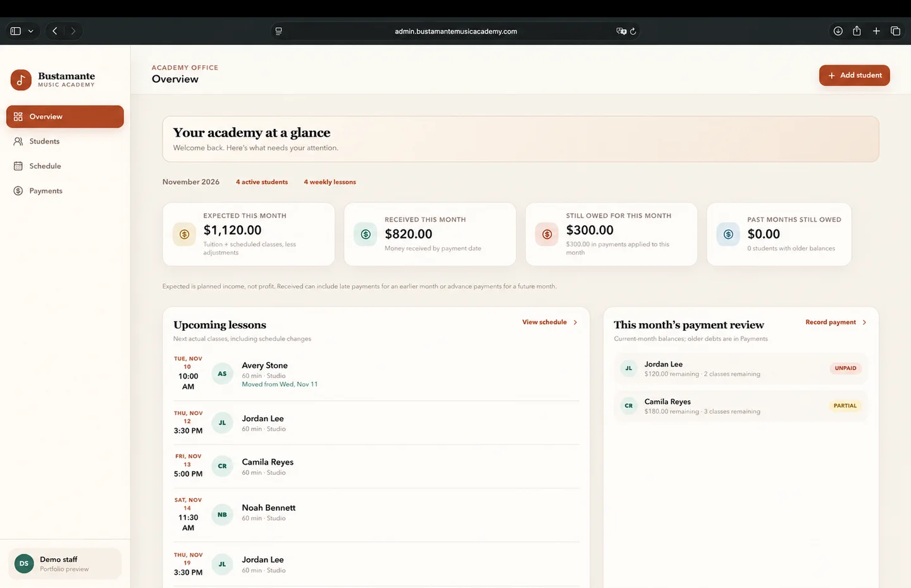Go forward with the browser forward arrow
The height and width of the screenshot is (588, 911).
pos(73,31)
